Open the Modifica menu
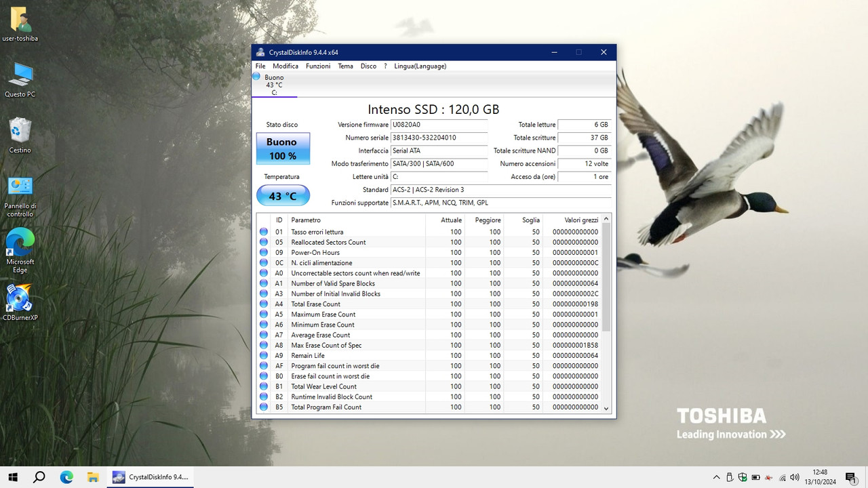 point(285,66)
